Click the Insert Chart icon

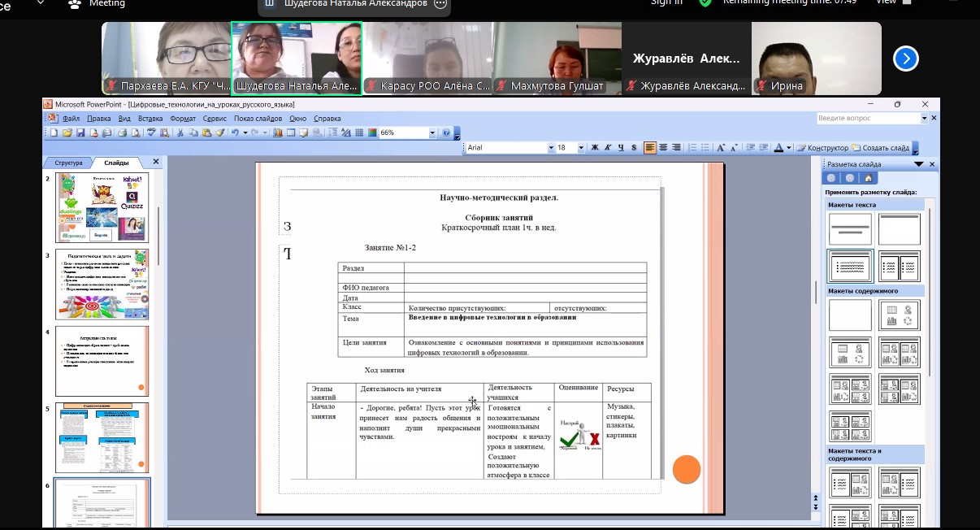(278, 132)
